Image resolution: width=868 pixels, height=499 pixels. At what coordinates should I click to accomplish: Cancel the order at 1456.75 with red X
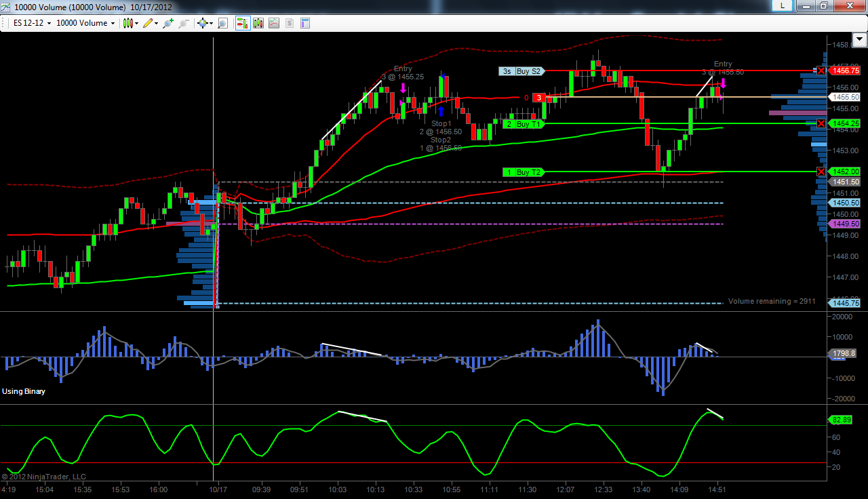[x=821, y=71]
